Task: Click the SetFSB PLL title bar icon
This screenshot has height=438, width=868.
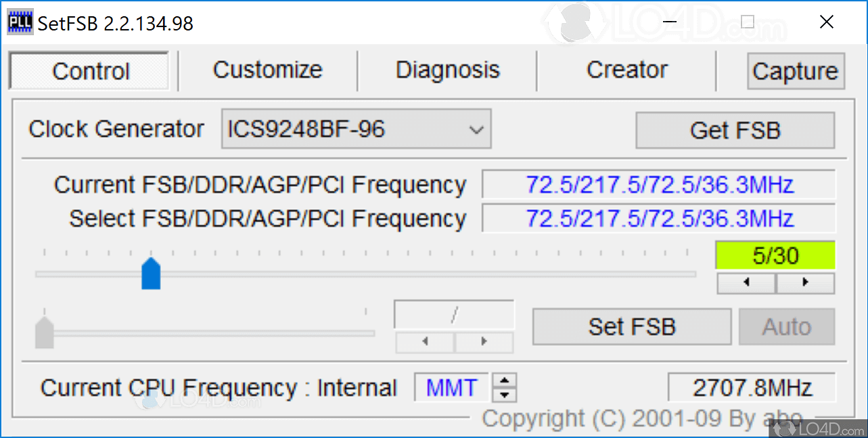Action: (20, 23)
